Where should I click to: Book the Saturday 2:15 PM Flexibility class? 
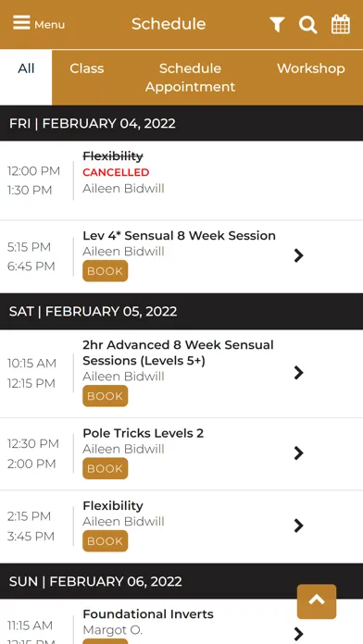coord(106,541)
